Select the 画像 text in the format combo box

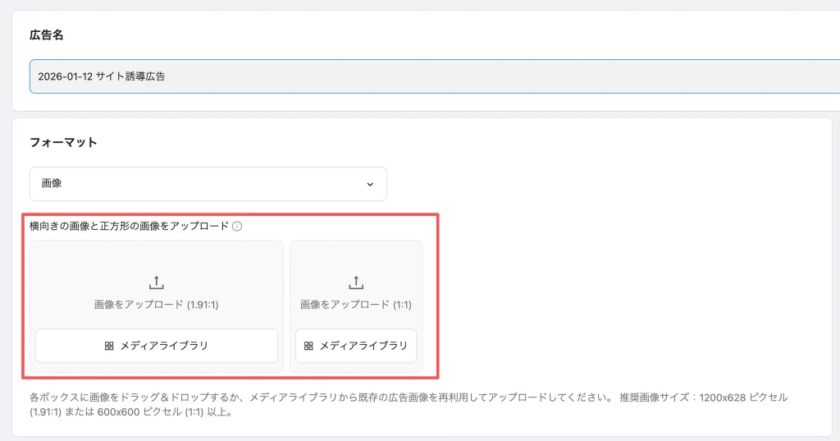coord(52,185)
